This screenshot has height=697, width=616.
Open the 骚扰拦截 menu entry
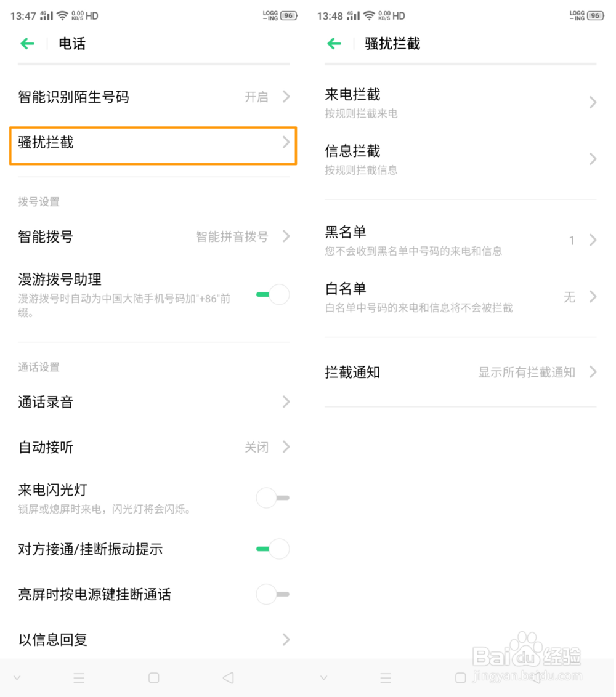coord(153,145)
